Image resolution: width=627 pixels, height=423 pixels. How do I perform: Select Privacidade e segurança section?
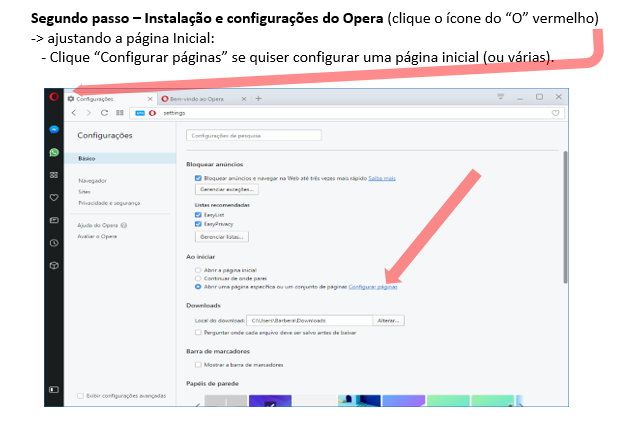[x=109, y=203]
